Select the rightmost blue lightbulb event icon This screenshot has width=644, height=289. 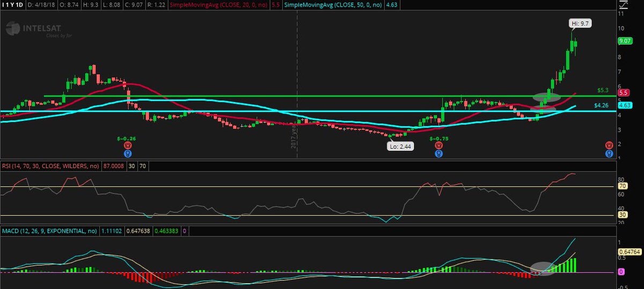click(609, 153)
